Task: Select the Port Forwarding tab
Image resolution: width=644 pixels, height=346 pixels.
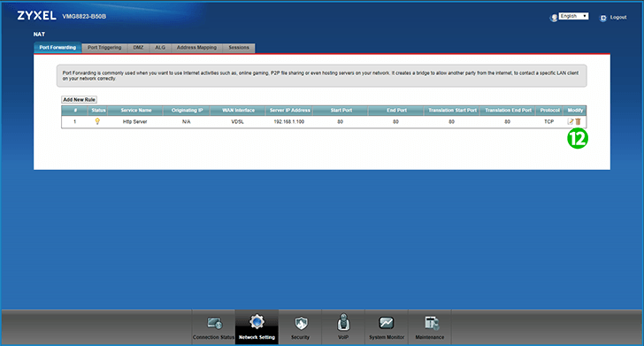Action: (57, 48)
